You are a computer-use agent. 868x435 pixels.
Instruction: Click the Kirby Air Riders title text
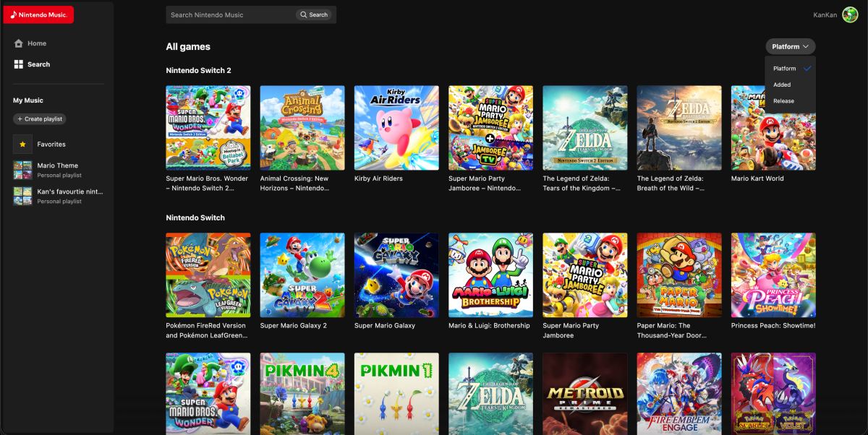[378, 178]
